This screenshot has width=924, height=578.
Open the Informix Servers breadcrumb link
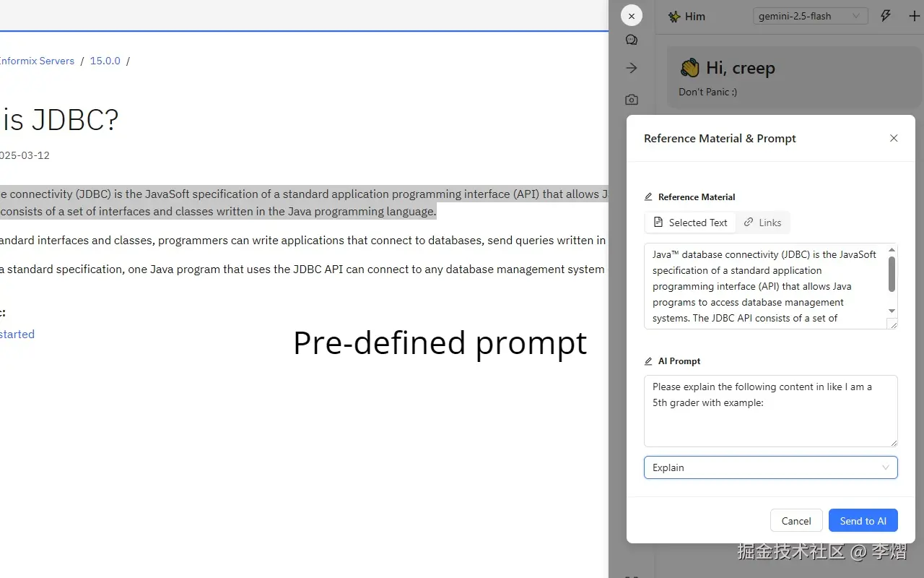pos(37,61)
